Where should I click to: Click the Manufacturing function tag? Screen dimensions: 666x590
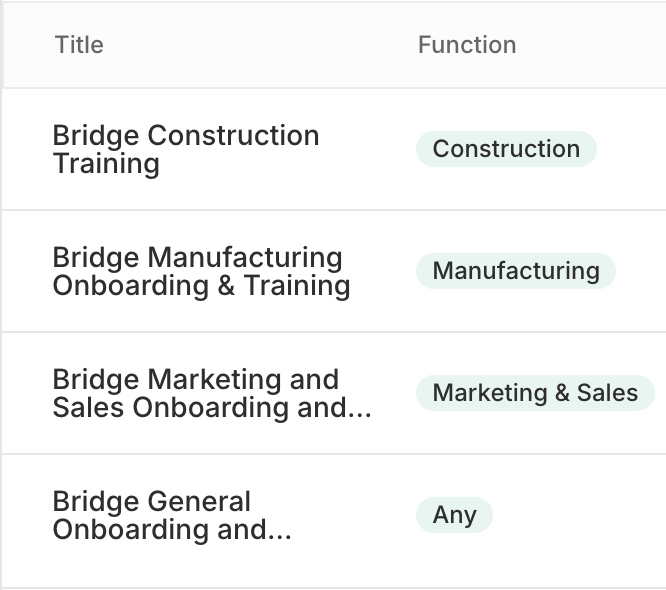point(516,271)
